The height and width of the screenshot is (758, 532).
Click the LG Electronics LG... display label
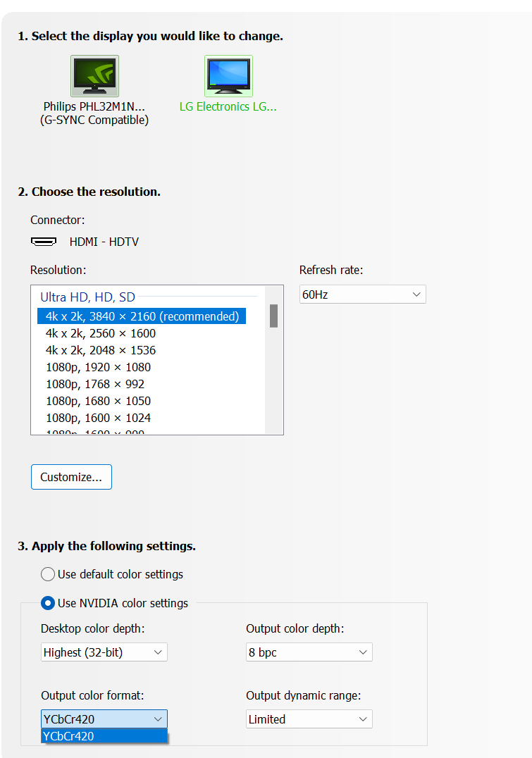(x=228, y=107)
